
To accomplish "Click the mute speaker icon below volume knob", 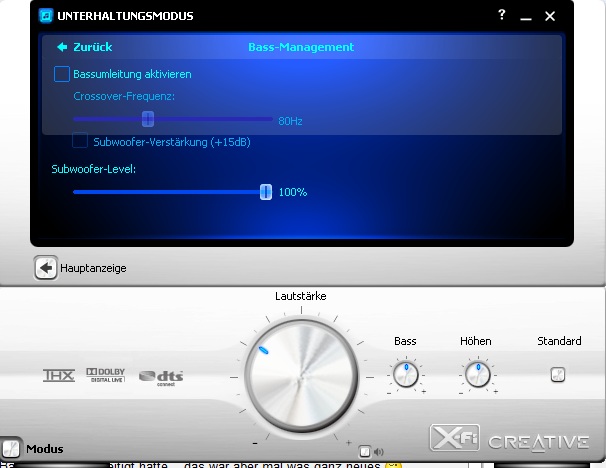I will click(x=379, y=451).
